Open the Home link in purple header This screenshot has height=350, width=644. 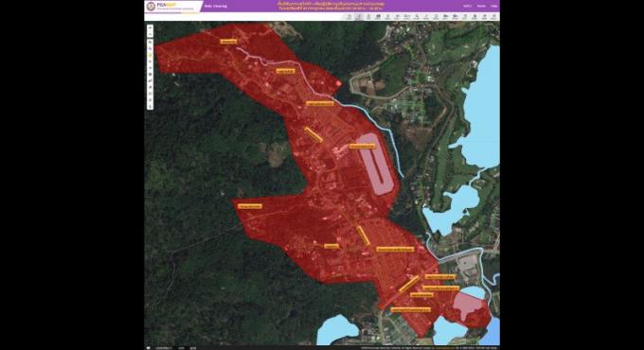[x=481, y=6]
